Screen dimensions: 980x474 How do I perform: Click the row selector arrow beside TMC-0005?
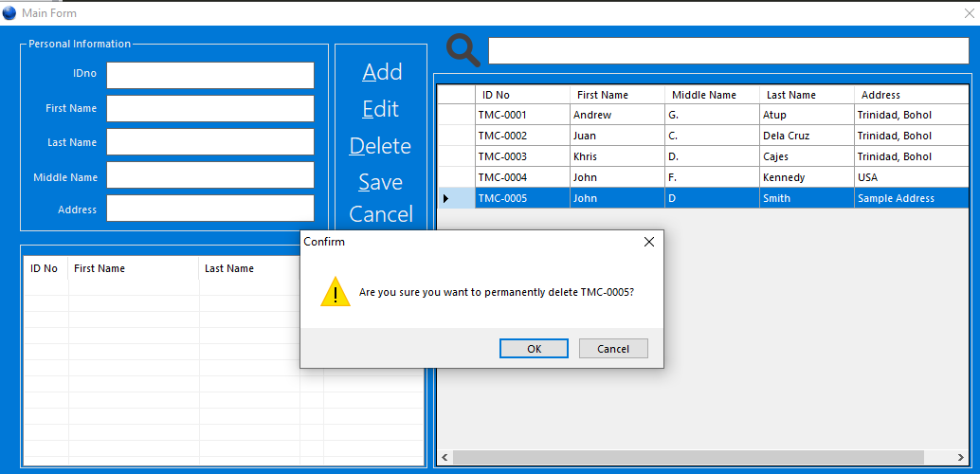pyautogui.click(x=445, y=198)
